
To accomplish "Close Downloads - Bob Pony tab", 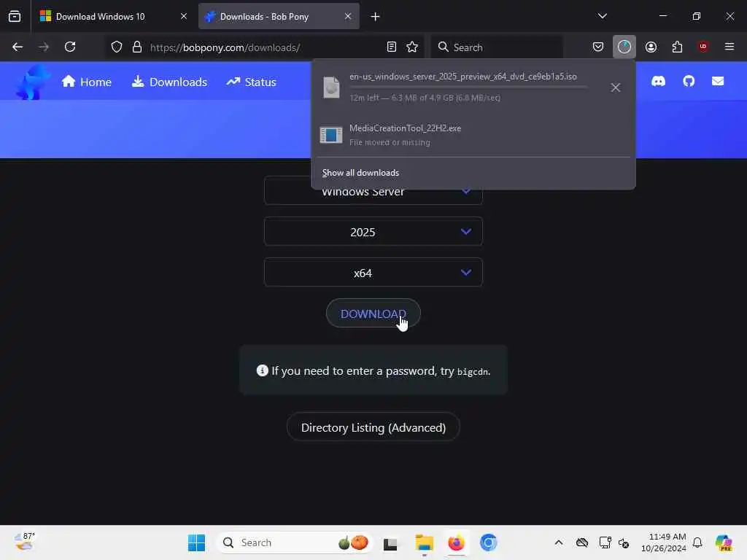I will 348,16.
